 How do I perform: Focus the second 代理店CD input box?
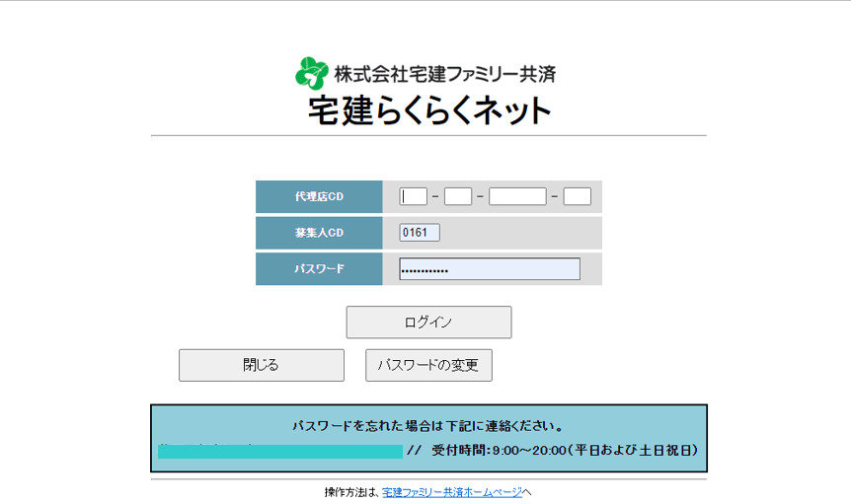point(458,196)
